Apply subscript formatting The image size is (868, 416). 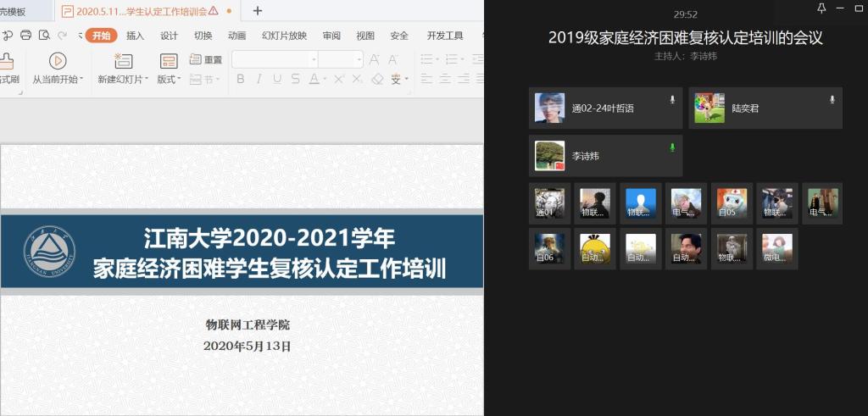click(x=358, y=79)
